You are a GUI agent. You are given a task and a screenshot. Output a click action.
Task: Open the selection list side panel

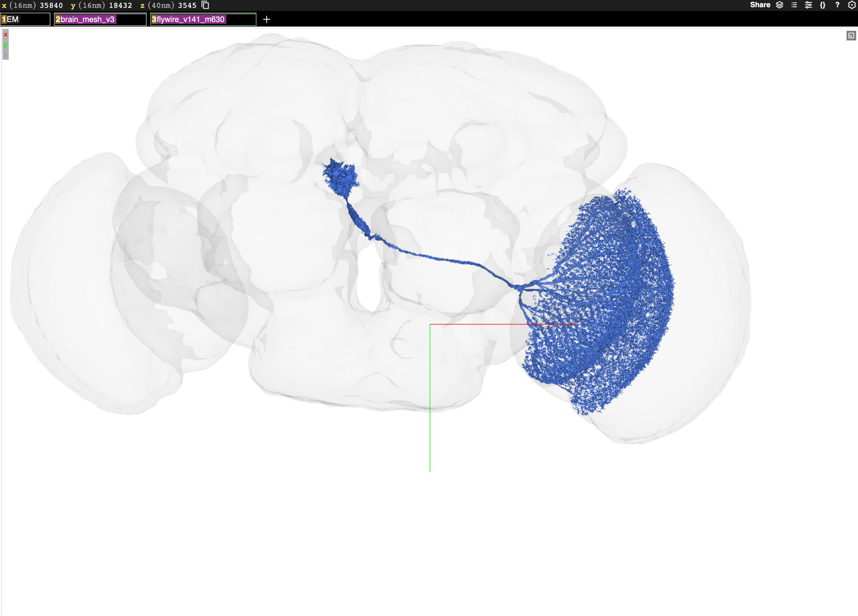point(794,5)
